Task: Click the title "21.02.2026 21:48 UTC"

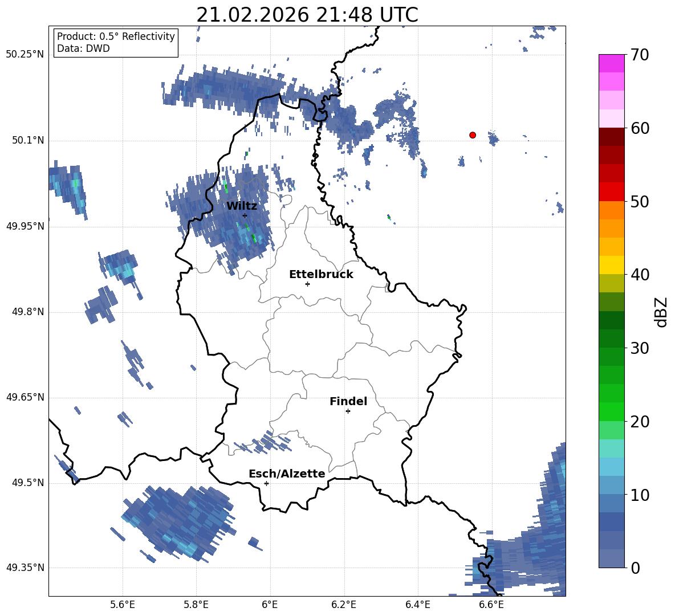Action: click(x=307, y=15)
